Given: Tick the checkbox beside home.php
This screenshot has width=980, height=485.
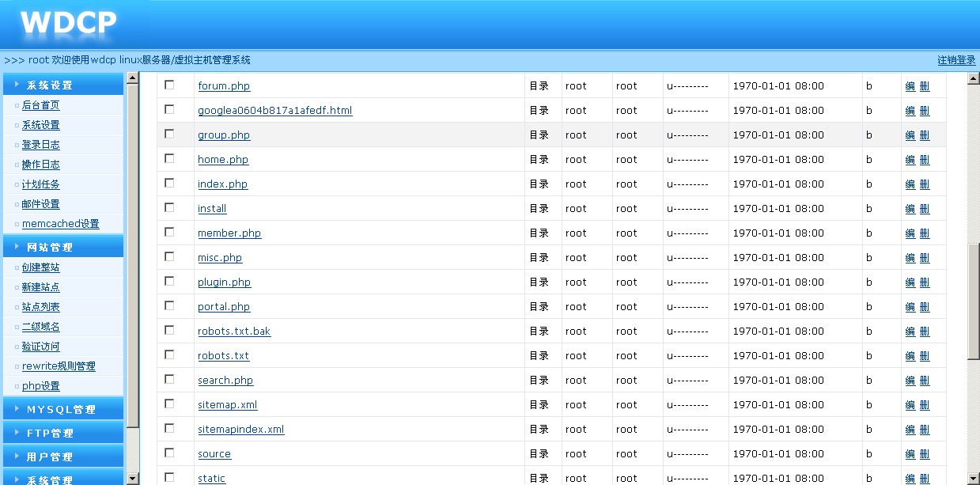Looking at the screenshot, I should 169,159.
